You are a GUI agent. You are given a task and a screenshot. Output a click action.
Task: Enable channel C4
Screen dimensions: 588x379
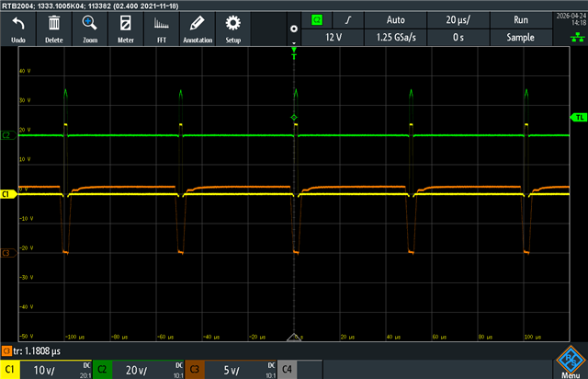(x=287, y=370)
